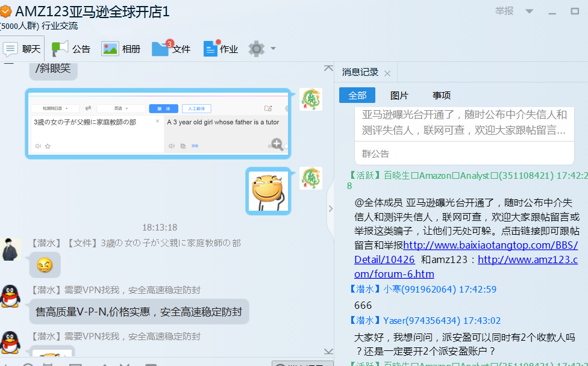Close the 消息记录 message history tab
This screenshot has width=588, height=366.
pos(388,73)
